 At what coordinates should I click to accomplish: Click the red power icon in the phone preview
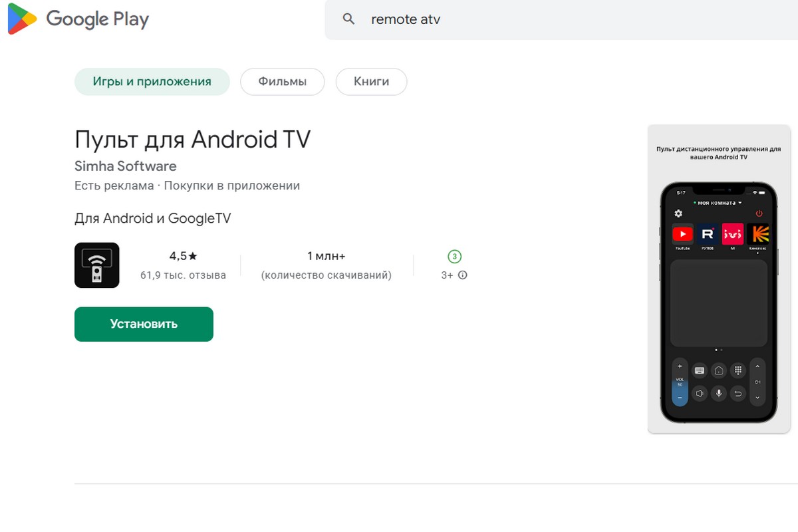759,213
